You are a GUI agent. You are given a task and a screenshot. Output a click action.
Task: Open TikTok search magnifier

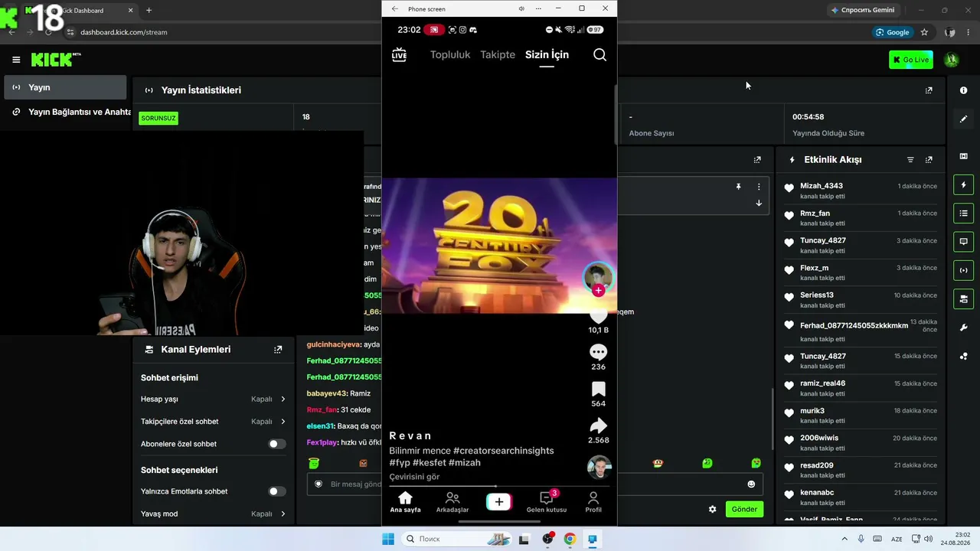(x=600, y=54)
